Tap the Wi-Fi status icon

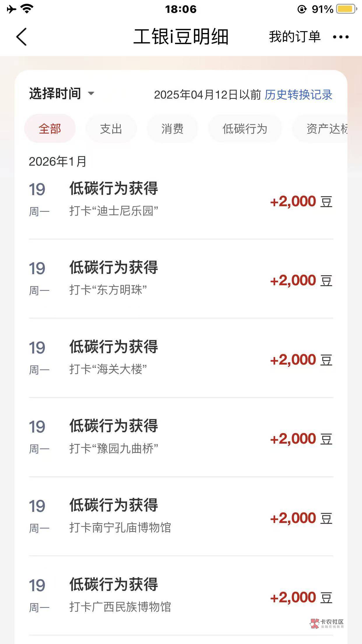(27, 9)
